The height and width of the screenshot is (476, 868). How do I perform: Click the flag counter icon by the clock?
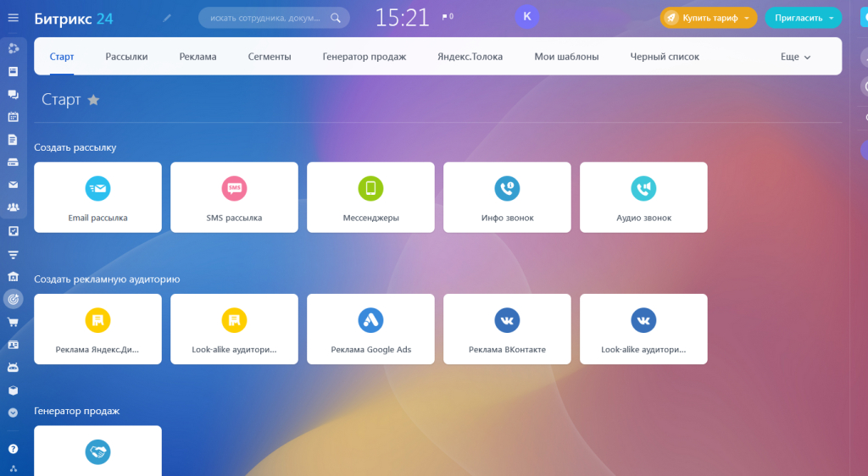click(x=448, y=17)
